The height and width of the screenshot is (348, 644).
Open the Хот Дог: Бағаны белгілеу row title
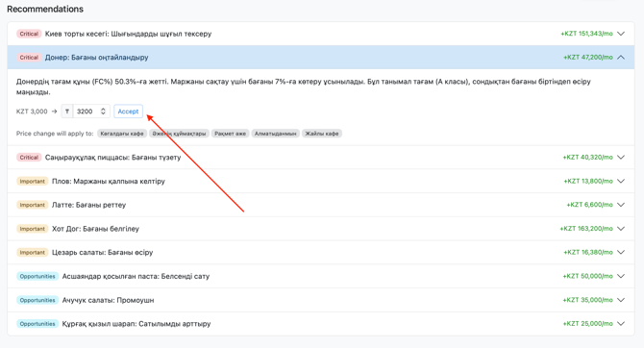point(95,229)
